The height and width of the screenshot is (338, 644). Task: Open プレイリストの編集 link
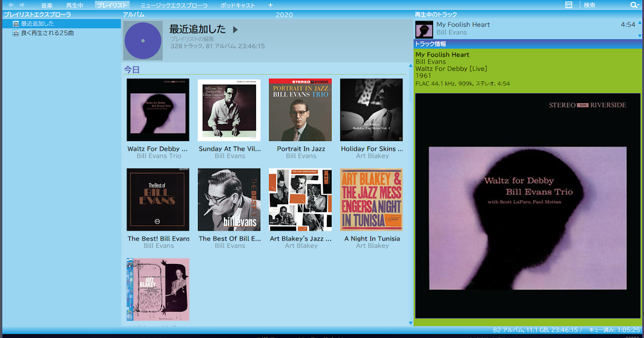192,39
